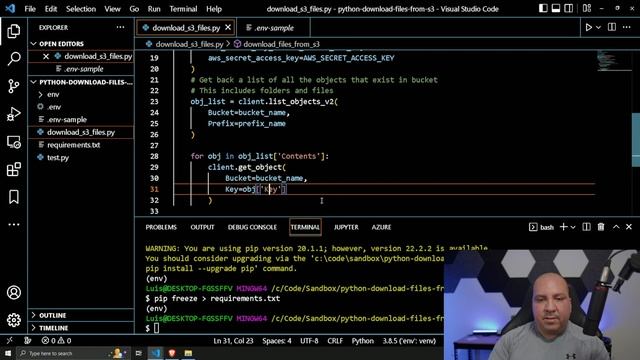This screenshot has height=360, width=640.
Task: Switch to the Azure panel tab
Action: click(x=381, y=227)
